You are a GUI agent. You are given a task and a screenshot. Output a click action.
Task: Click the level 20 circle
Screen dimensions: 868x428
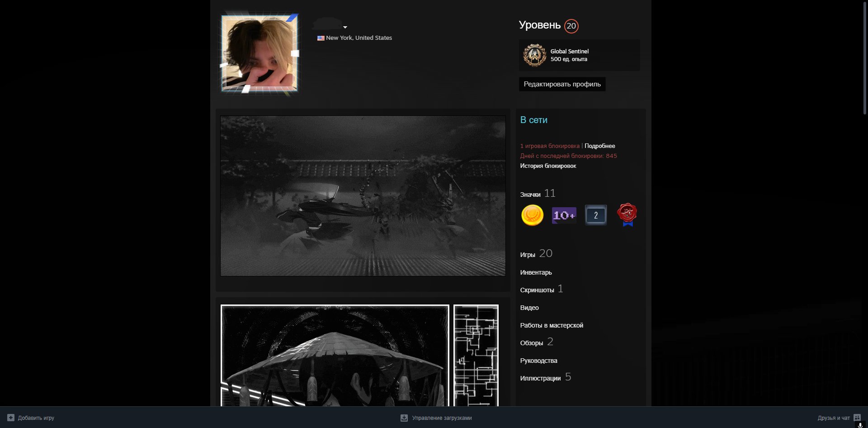click(571, 26)
